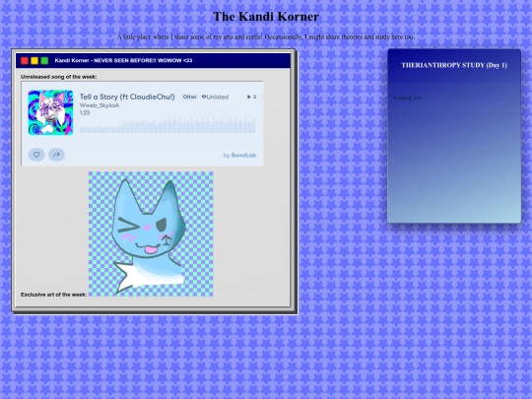Click the 1:23 song duration
The image size is (532, 399).
85,113
